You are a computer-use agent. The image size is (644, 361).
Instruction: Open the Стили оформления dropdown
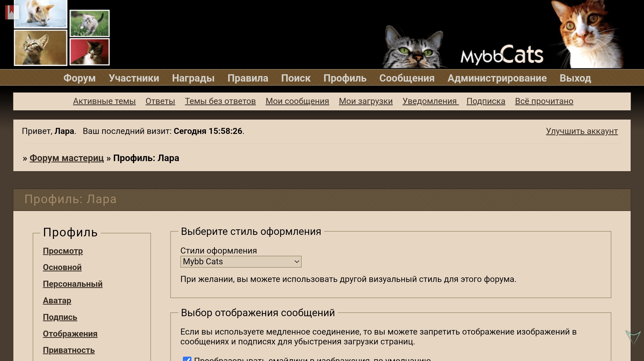point(241,262)
